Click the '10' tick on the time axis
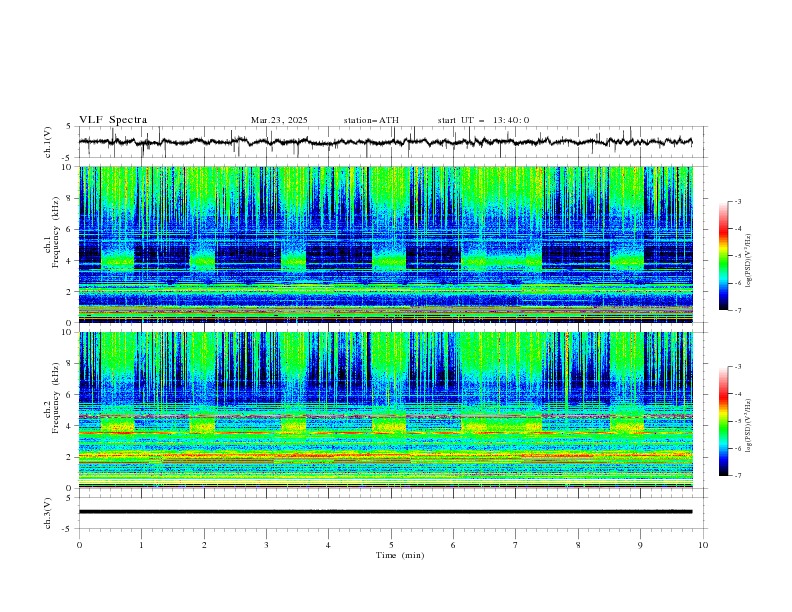Screen dimensions: 792x612 (x=703, y=545)
